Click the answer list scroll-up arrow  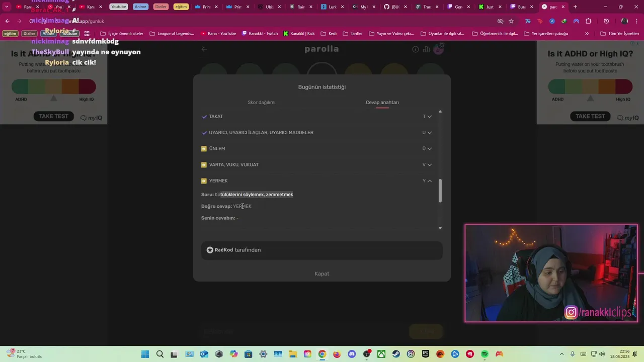coord(440,112)
